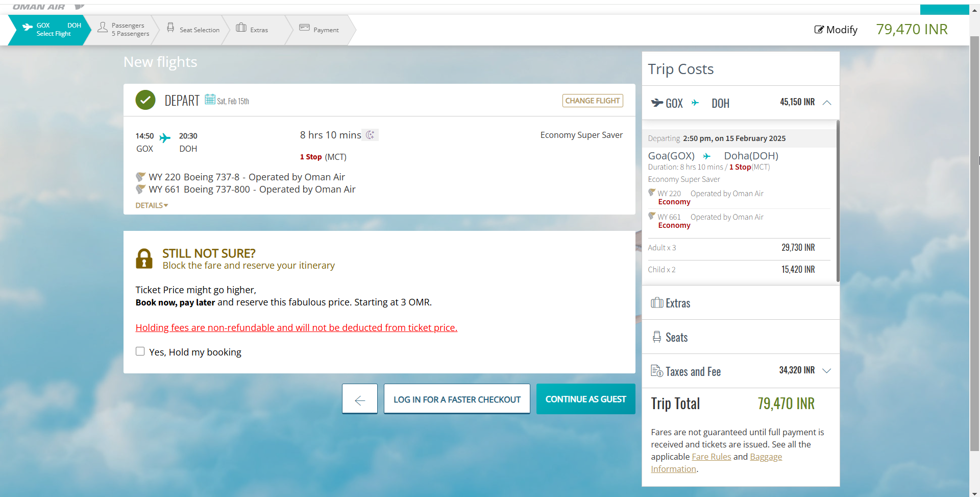Click the small airplane icon between Goa(GOX) and Doha(DOH)
Image resolution: width=980 pixels, height=497 pixels.
707,156
